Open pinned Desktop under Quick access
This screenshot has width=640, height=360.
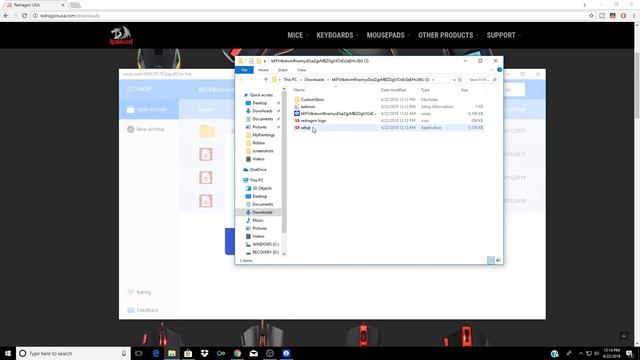click(x=260, y=103)
